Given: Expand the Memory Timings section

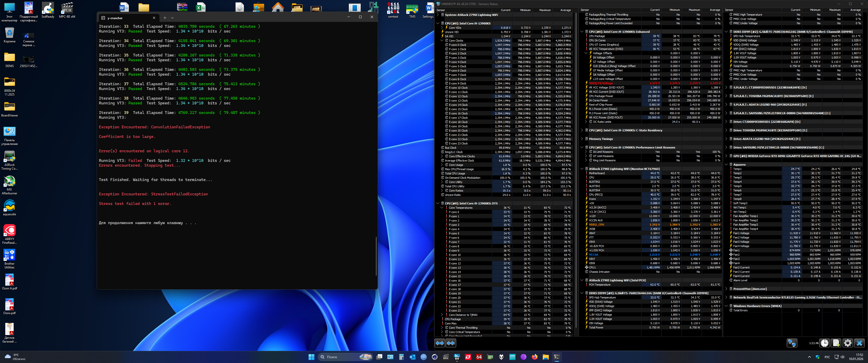Looking at the screenshot, I should pyautogui.click(x=582, y=139).
